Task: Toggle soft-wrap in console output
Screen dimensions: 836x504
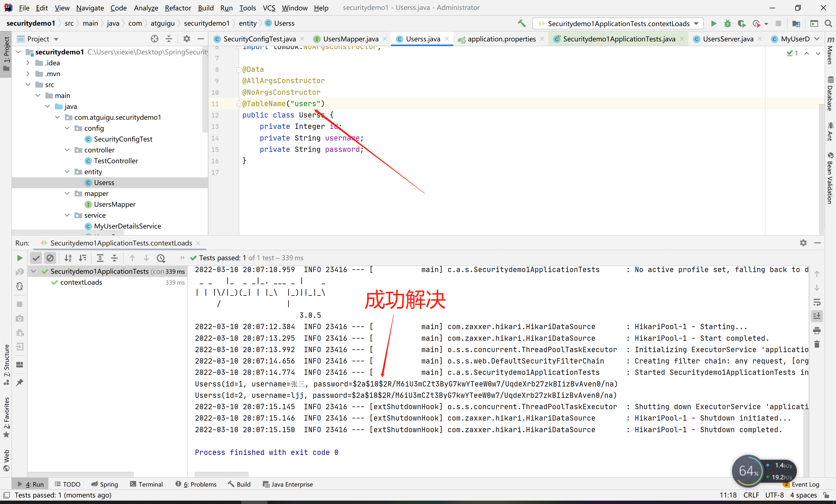Action: (x=817, y=302)
